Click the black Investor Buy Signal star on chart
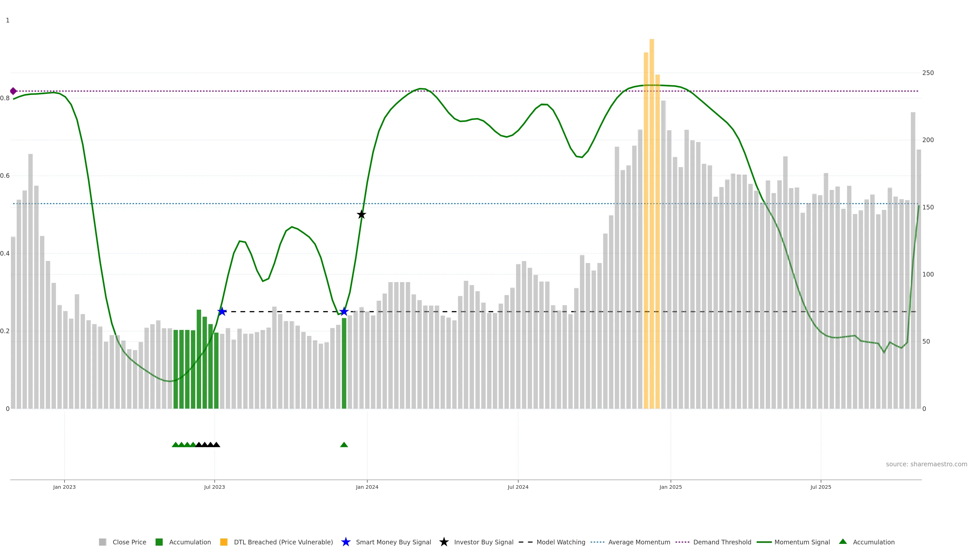This screenshot has width=980, height=551. 361,215
